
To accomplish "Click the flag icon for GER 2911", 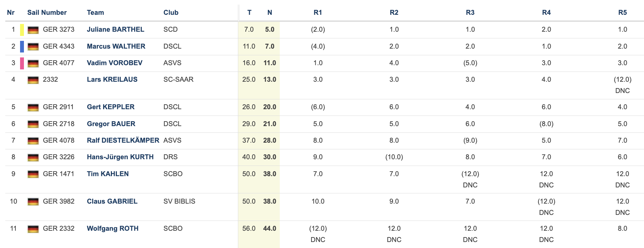I will click(33, 107).
